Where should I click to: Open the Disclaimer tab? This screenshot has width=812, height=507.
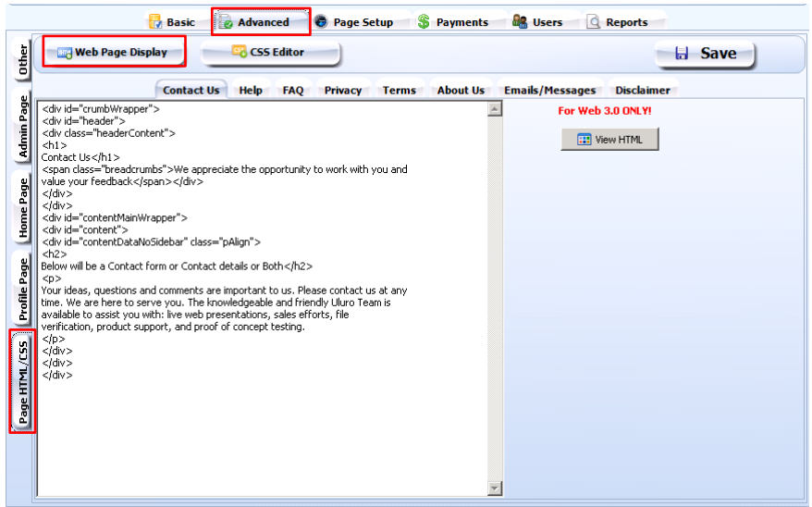[x=643, y=90]
